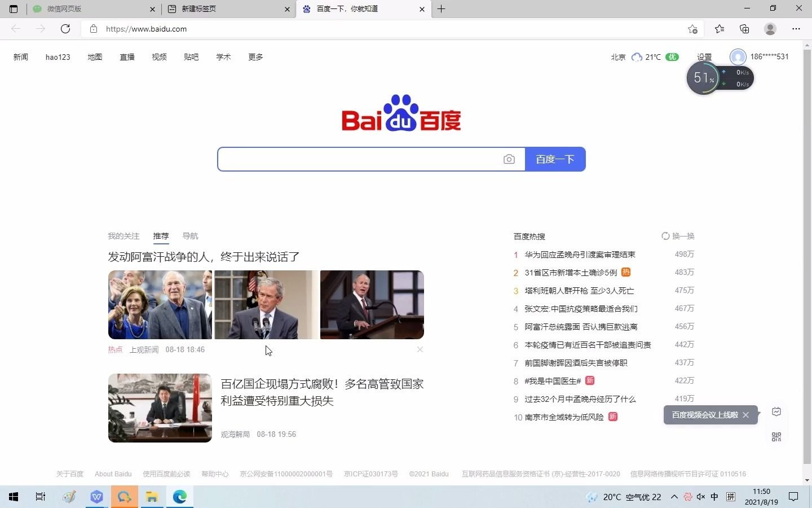Open the 视频 link
This screenshot has height=508, width=812.
click(x=159, y=57)
